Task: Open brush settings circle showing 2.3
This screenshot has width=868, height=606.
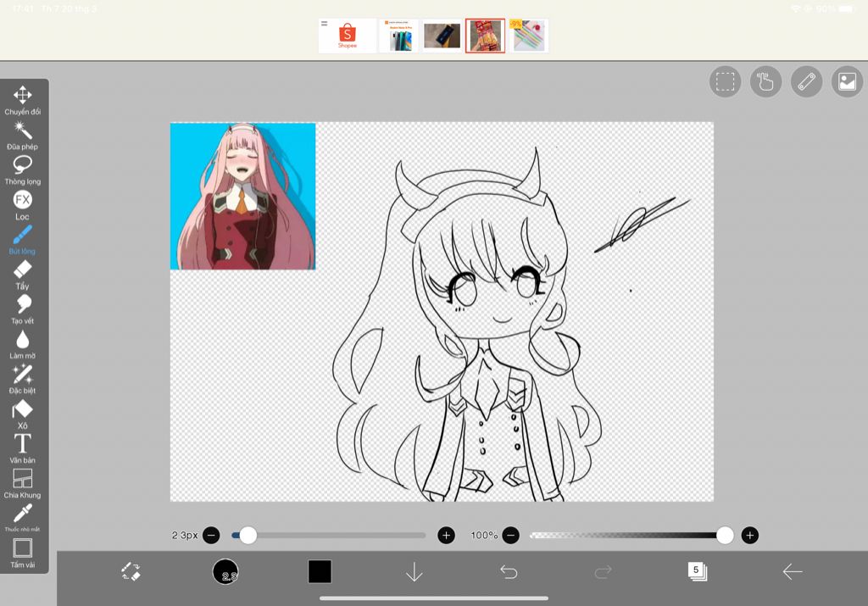Action: pyautogui.click(x=225, y=571)
